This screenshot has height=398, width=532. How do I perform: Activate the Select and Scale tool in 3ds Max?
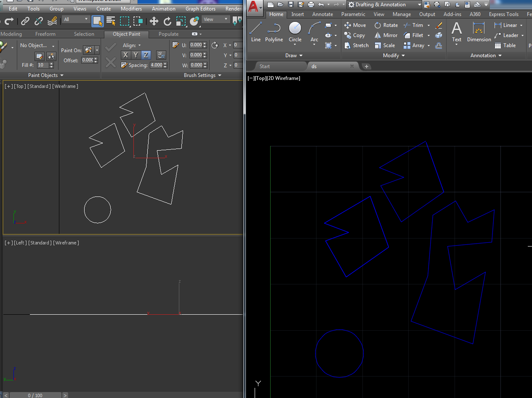click(181, 21)
